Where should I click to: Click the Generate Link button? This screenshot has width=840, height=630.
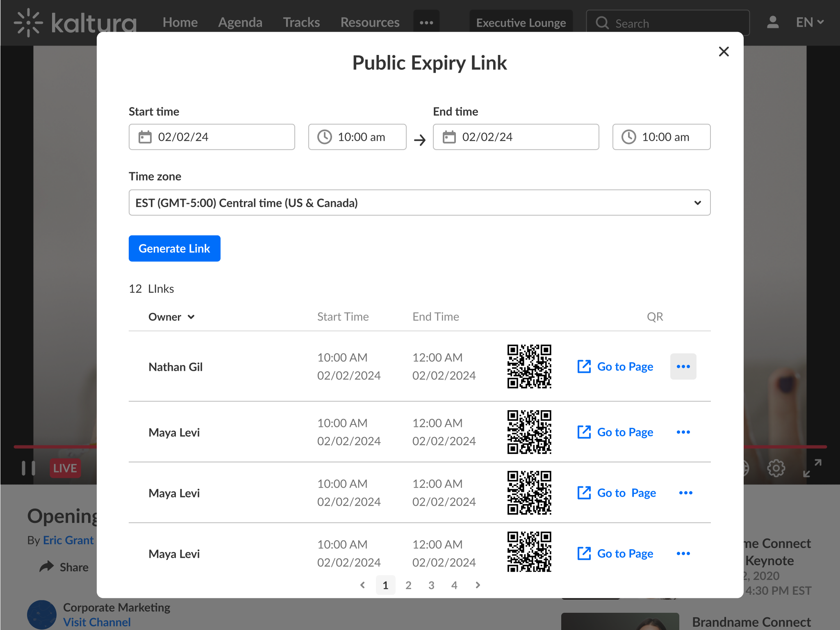pos(174,249)
